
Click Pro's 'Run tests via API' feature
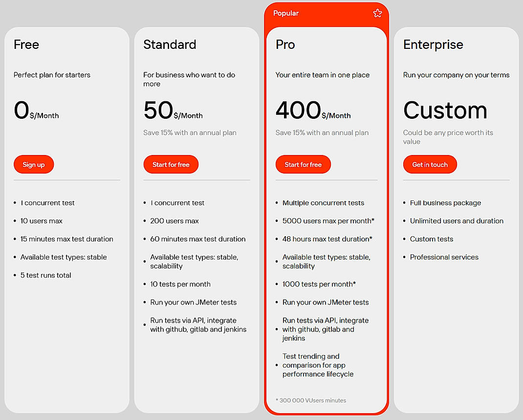click(326, 329)
